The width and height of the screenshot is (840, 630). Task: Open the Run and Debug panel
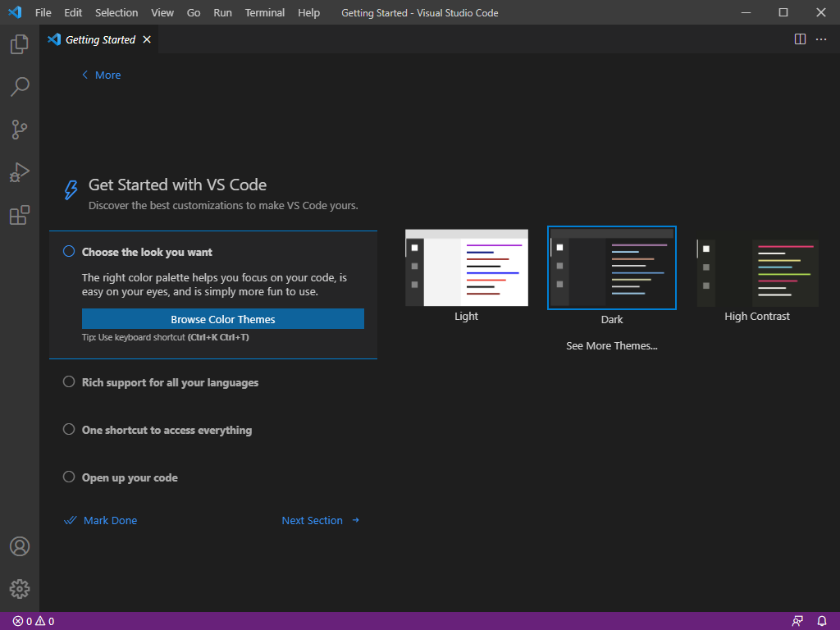point(19,171)
